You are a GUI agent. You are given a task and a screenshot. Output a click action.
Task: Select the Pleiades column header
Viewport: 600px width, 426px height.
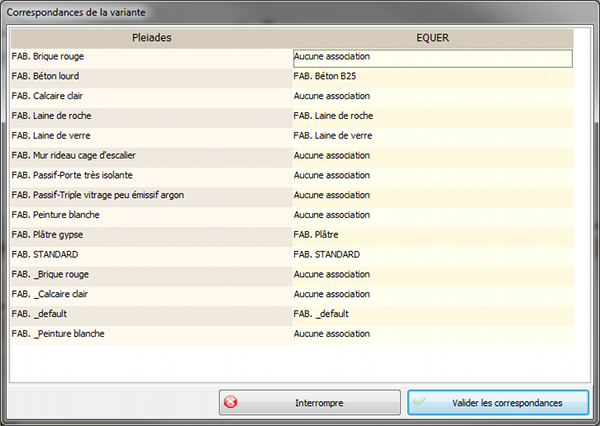click(x=152, y=38)
